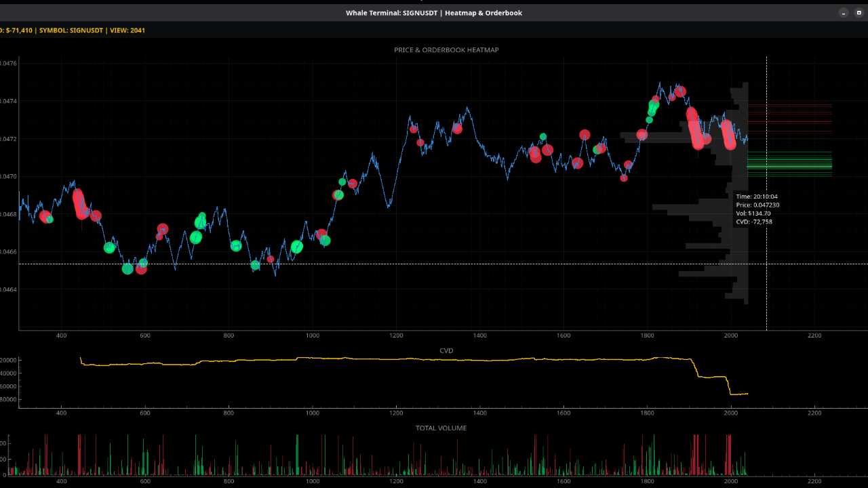Minimize the Whale Terminal window
Image resolution: width=868 pixels, height=488 pixels.
pos(844,13)
